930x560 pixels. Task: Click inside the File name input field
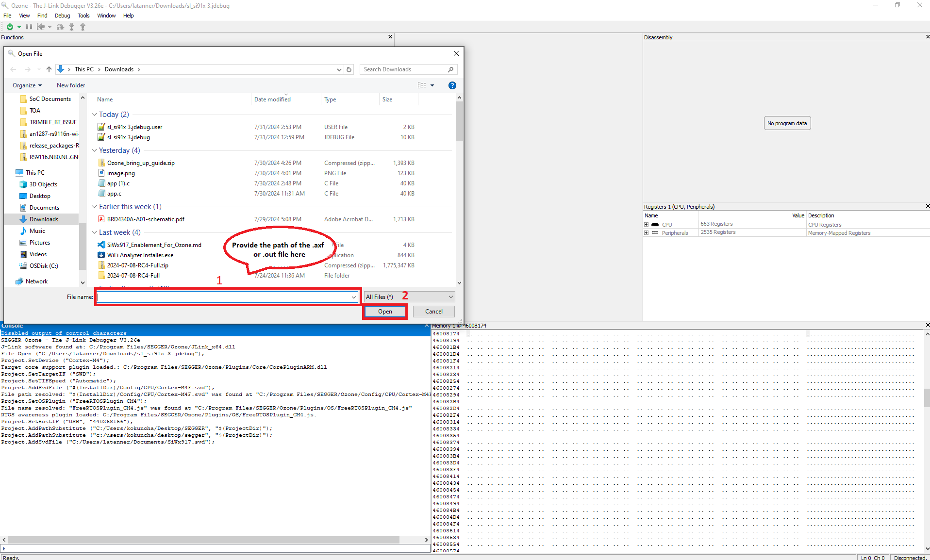tap(223, 296)
